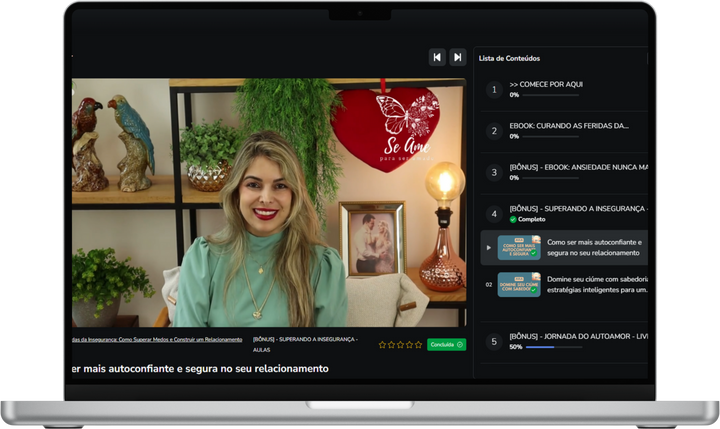Image resolution: width=720 pixels, height=429 pixels.
Task: Expand the '>> COMECE POR AQUI' module
Action: pyautogui.click(x=546, y=84)
